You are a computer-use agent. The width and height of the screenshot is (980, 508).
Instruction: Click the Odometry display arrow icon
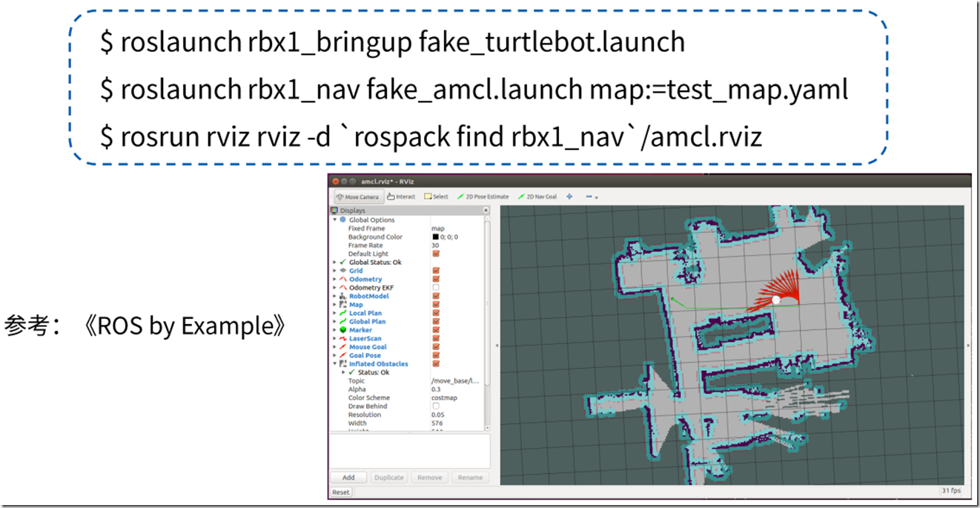click(x=342, y=279)
